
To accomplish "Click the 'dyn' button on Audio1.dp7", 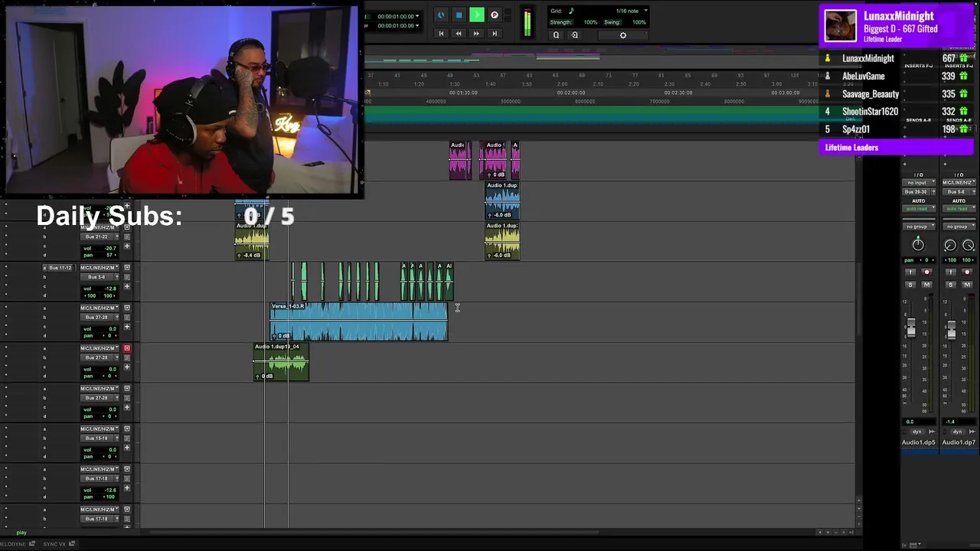I will point(958,432).
